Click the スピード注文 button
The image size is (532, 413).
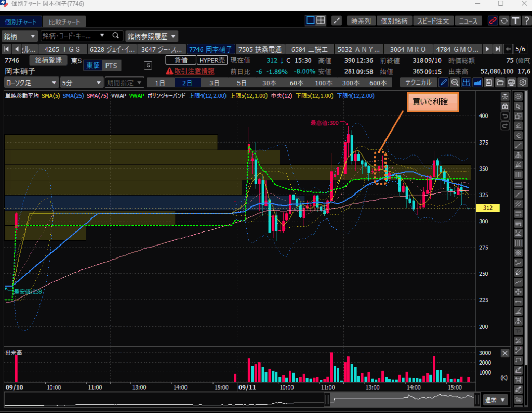coord(433,21)
